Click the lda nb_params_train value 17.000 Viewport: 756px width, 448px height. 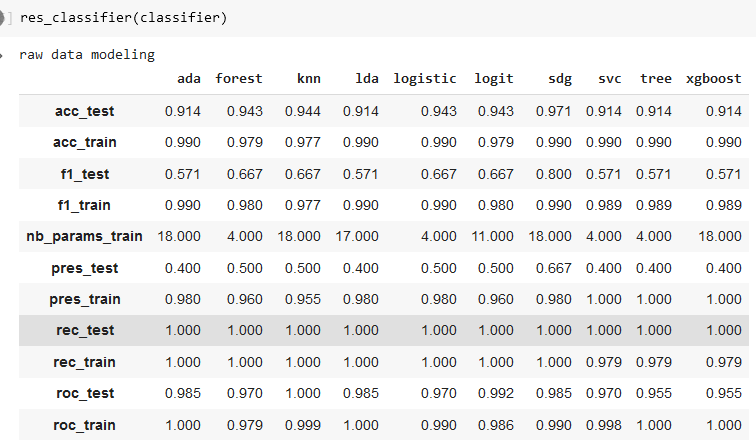tap(357, 237)
